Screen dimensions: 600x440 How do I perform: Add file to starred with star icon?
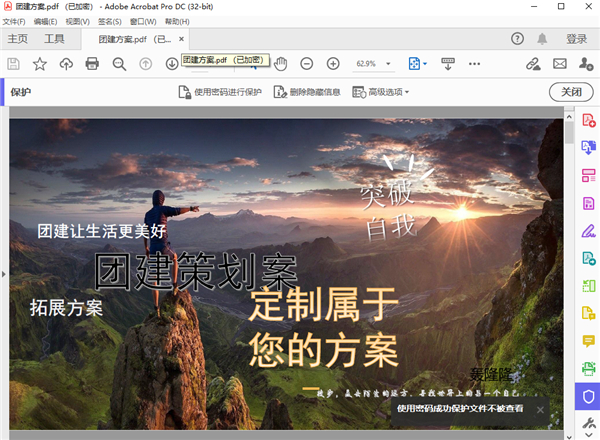[x=40, y=64]
